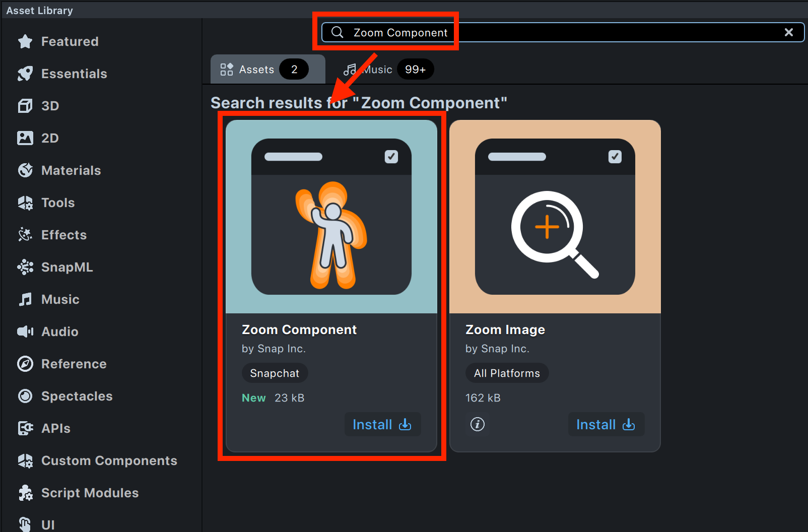Open the Zoom Image thumbnail
The image size is (808, 532).
pos(555,217)
